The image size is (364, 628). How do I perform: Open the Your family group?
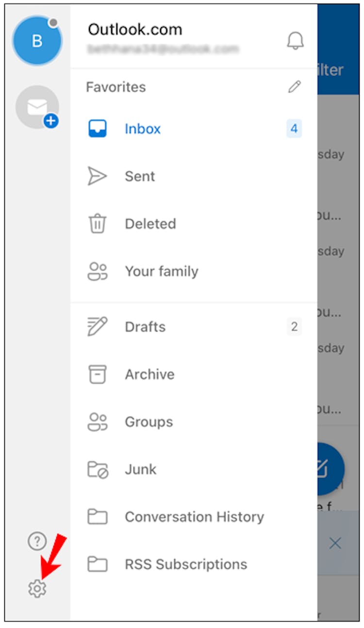pos(194,271)
